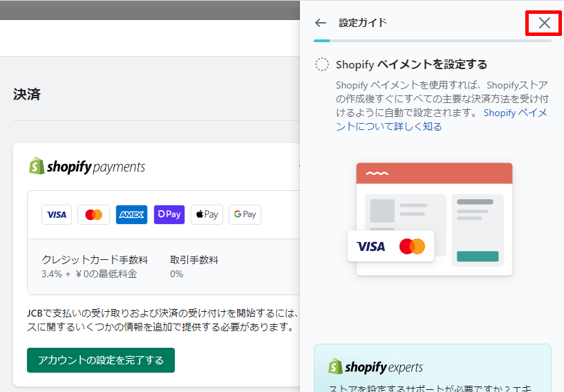564x392 pixels.
Task: Click the back arrow in 設定ガイド panel
Action: point(321,23)
